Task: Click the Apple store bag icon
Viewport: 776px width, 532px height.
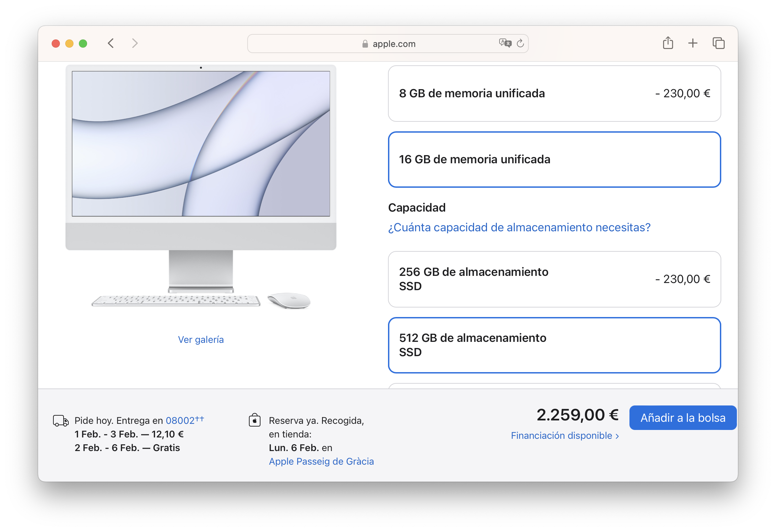Action: (x=255, y=420)
